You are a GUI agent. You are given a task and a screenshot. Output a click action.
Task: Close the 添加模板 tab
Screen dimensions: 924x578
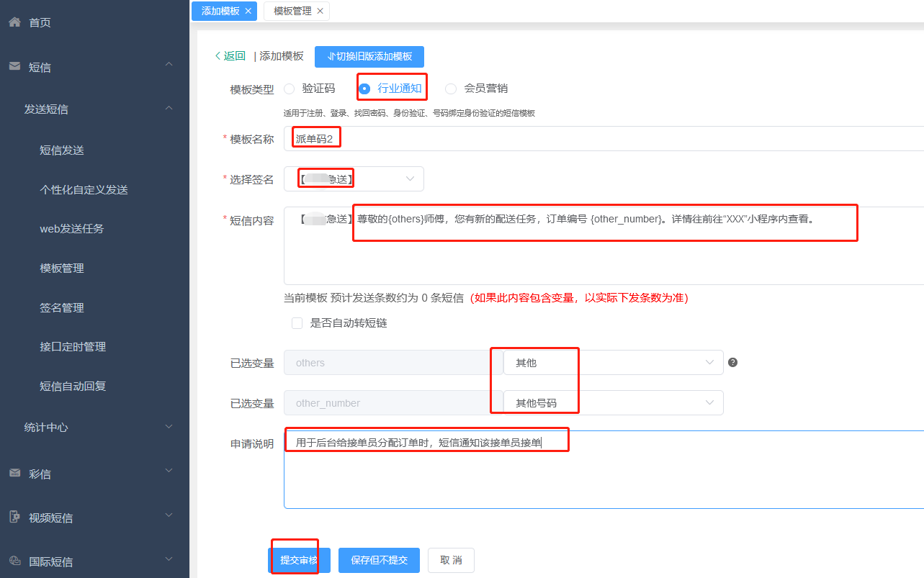point(248,11)
